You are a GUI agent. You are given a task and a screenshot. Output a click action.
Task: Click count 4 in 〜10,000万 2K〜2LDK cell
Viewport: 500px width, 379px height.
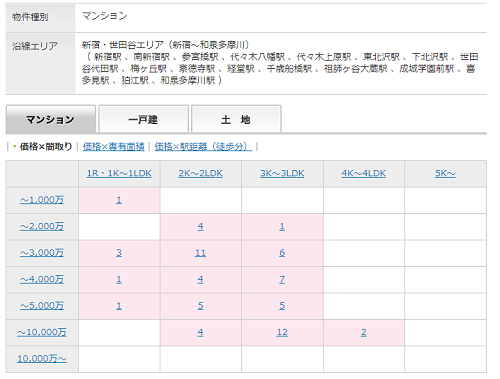coord(200,332)
